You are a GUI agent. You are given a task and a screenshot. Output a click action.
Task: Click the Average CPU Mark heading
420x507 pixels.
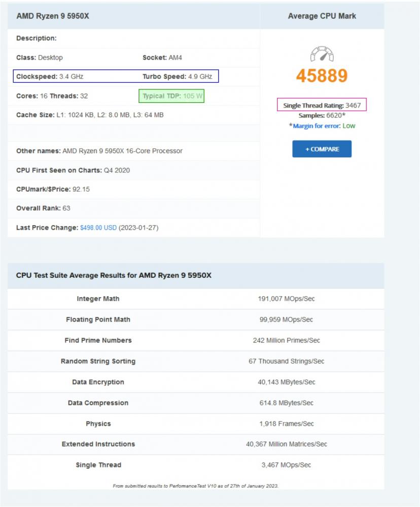[x=322, y=16]
